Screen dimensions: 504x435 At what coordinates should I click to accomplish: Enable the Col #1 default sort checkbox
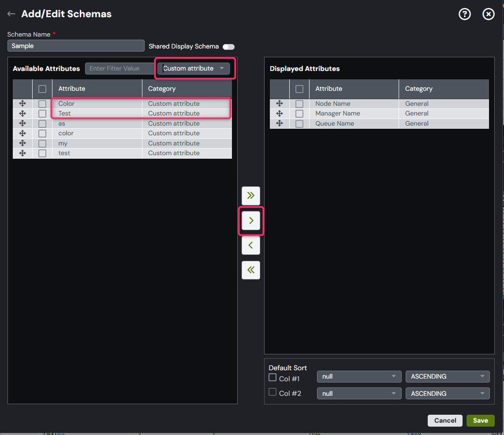[x=272, y=377]
